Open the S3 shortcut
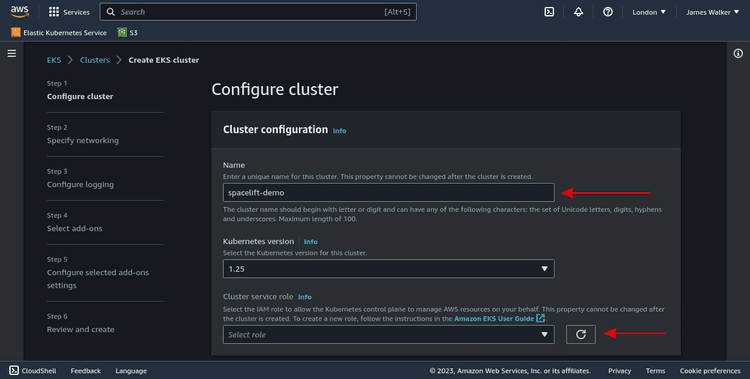Screen dimensions: 750x379 click(x=128, y=33)
